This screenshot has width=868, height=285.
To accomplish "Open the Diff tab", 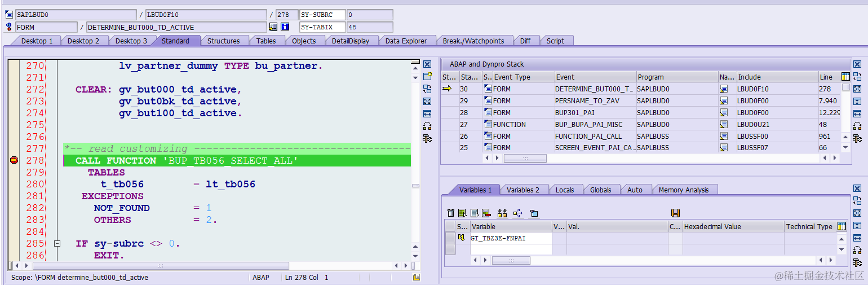I will pyautogui.click(x=525, y=41).
